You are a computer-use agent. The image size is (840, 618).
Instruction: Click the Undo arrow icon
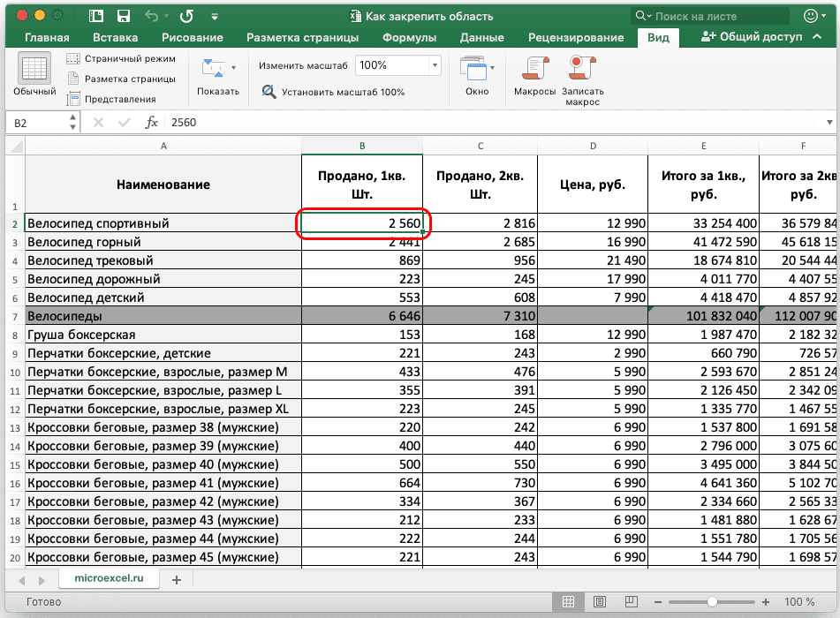[151, 16]
